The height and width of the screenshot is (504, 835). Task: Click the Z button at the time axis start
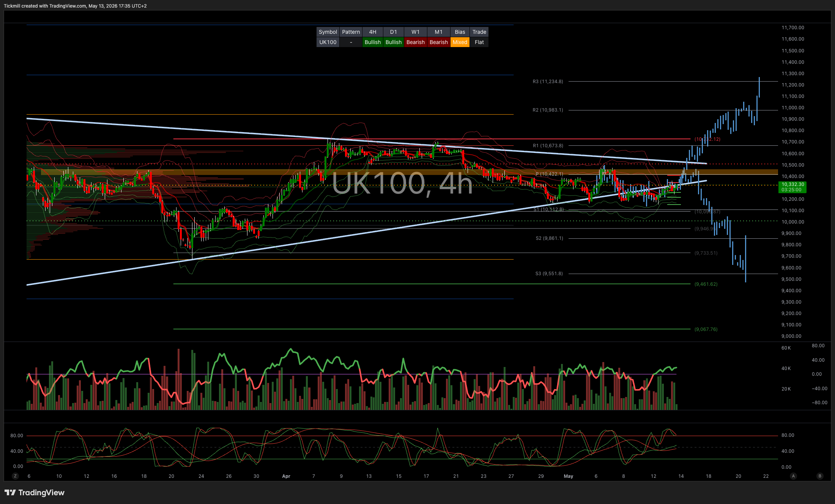pos(15,476)
